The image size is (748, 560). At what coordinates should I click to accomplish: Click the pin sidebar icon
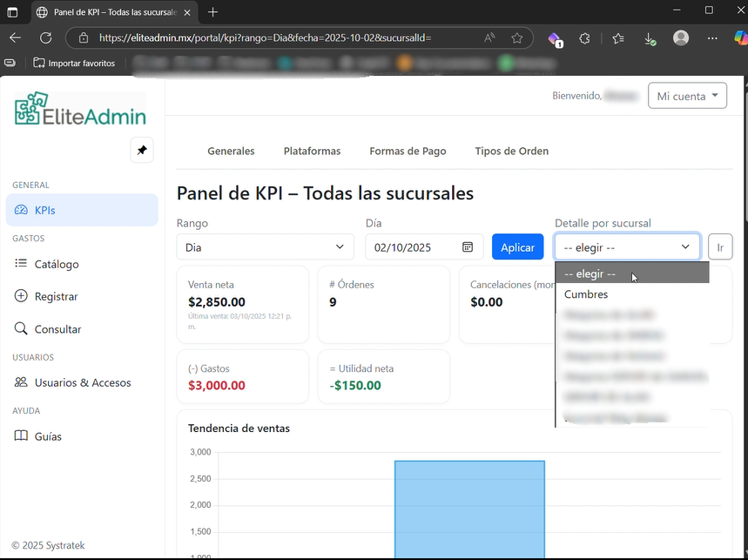[x=142, y=150]
